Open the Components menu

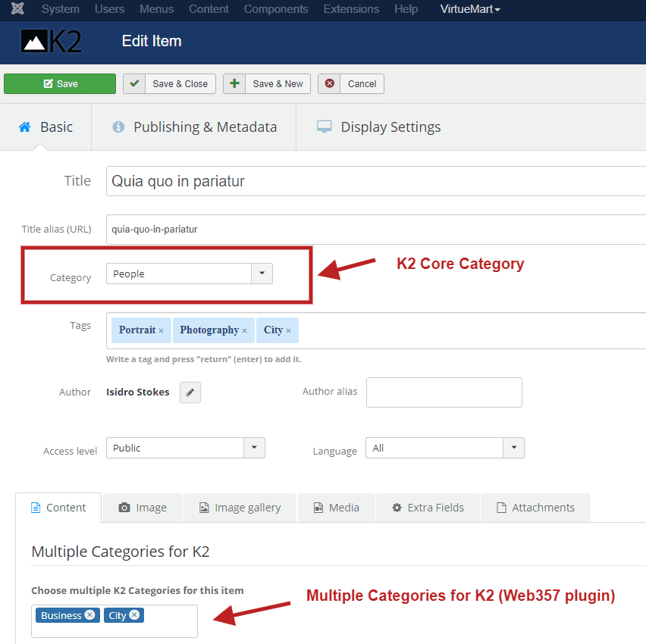276,8
